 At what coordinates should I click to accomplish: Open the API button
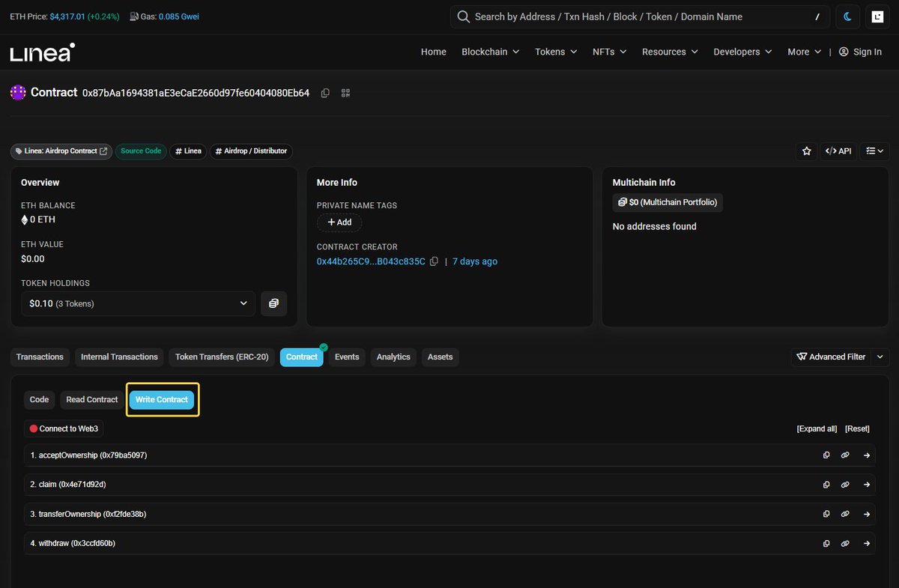(838, 151)
